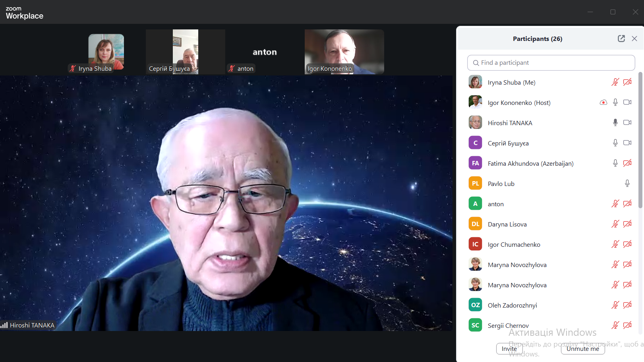Click the microphone icon for Igor Kononenko (Host)
This screenshot has height=362, width=644.
[x=615, y=102]
